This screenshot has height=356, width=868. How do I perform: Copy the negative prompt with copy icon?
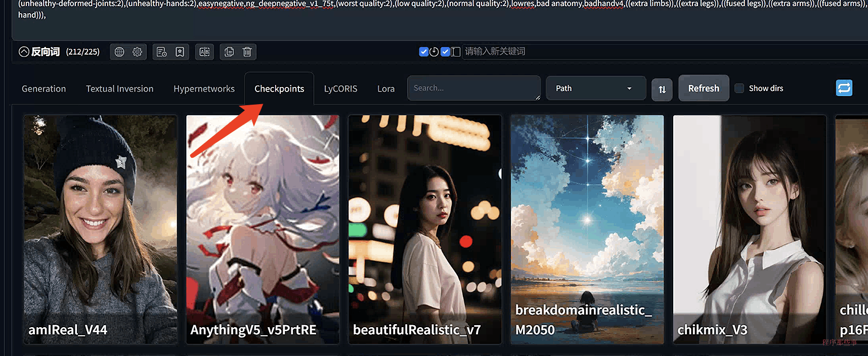tap(229, 52)
